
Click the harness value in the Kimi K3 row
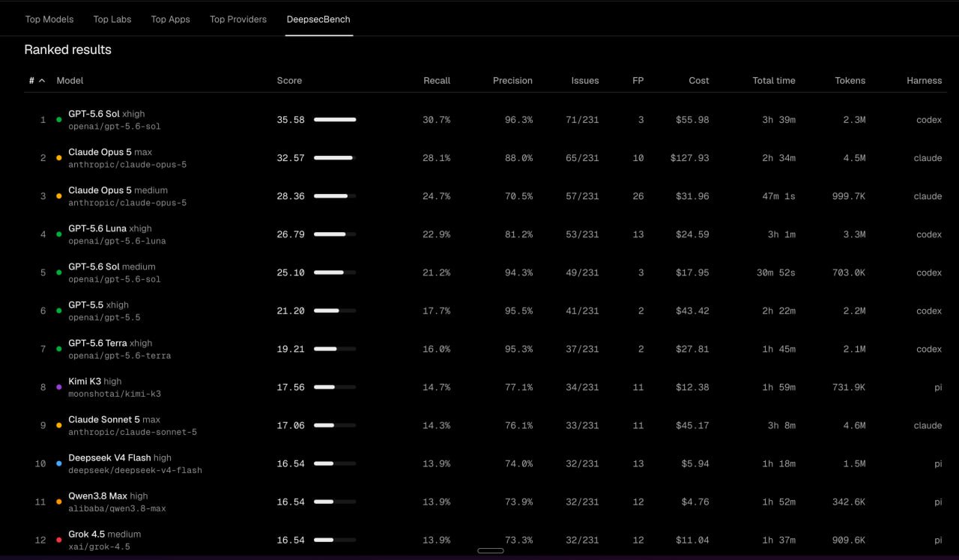[x=938, y=387]
